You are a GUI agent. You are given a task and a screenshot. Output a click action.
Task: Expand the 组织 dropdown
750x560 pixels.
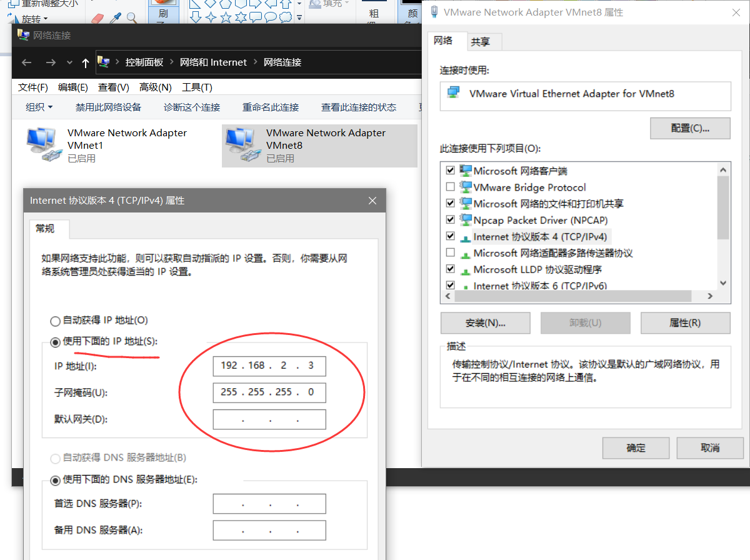pyautogui.click(x=39, y=107)
